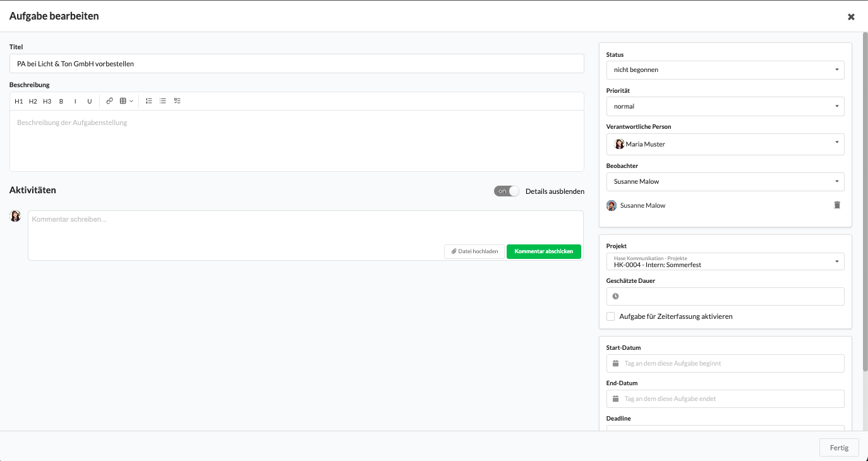Remove Susanne Malow with the trash icon
This screenshot has height=461, width=868.
pos(837,205)
